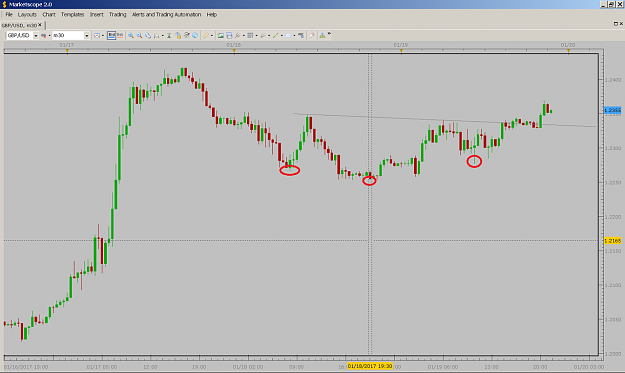Select the ruler measure tool
Screen dimensions: 625x373
(206, 35)
